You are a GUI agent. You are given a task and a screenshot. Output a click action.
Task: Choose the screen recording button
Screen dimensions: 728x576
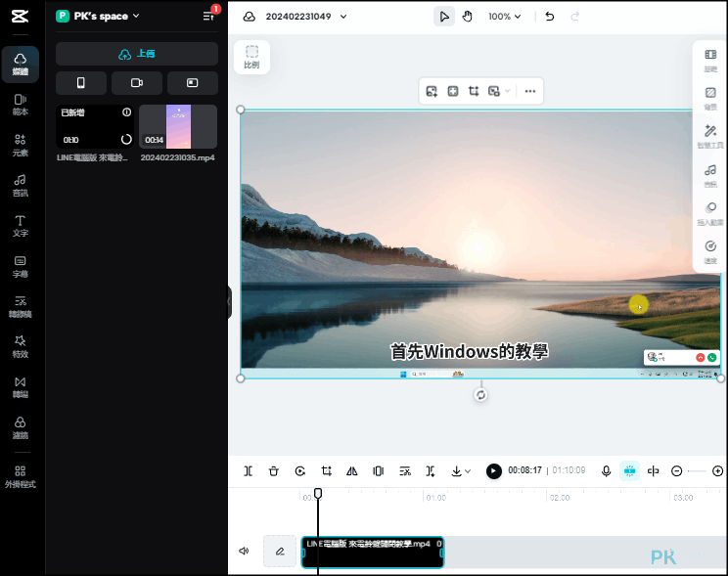point(192,83)
